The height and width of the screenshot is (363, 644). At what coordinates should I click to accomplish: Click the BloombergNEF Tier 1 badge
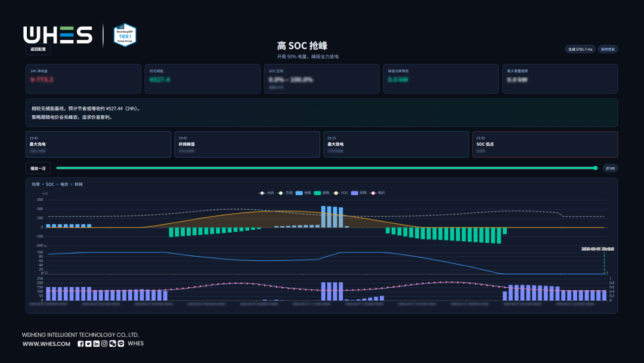tap(125, 35)
